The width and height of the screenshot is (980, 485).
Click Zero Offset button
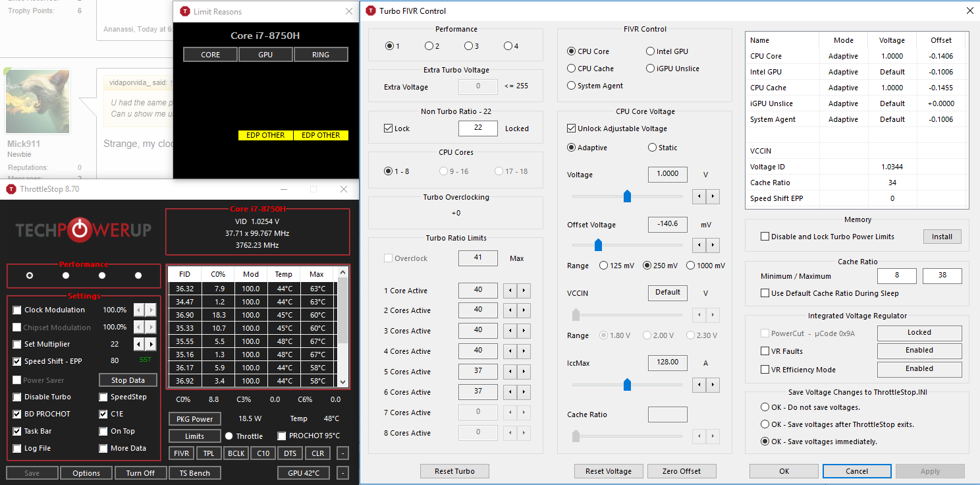[682, 471]
